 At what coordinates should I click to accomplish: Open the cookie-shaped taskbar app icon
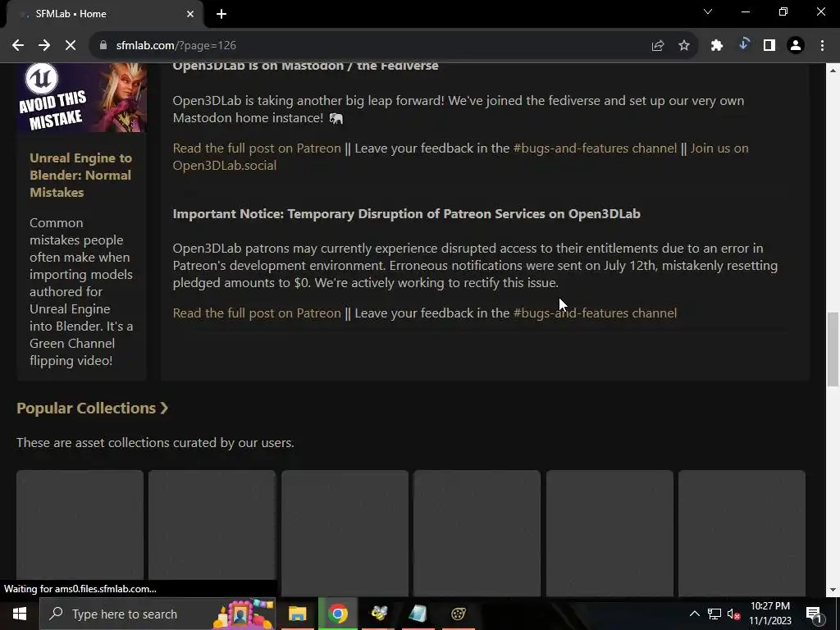458,614
